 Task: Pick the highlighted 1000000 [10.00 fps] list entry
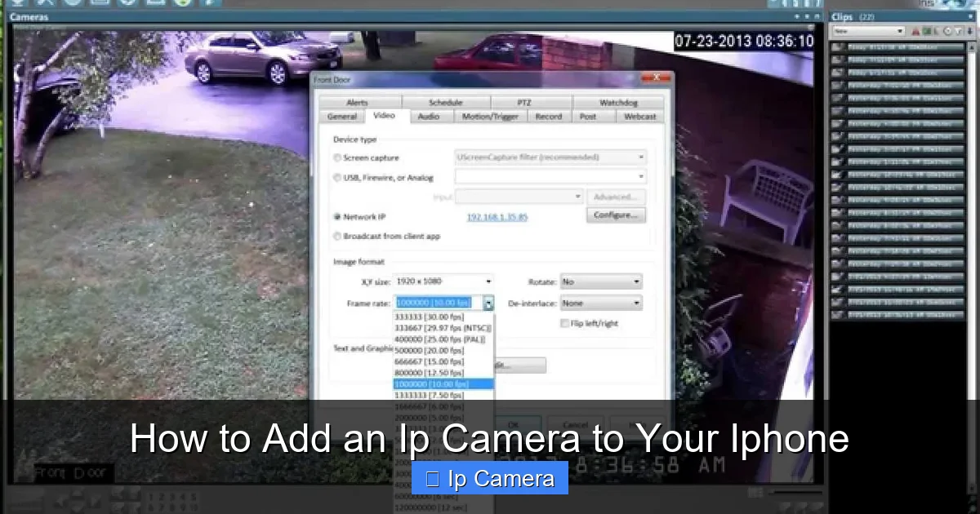pyautogui.click(x=443, y=383)
